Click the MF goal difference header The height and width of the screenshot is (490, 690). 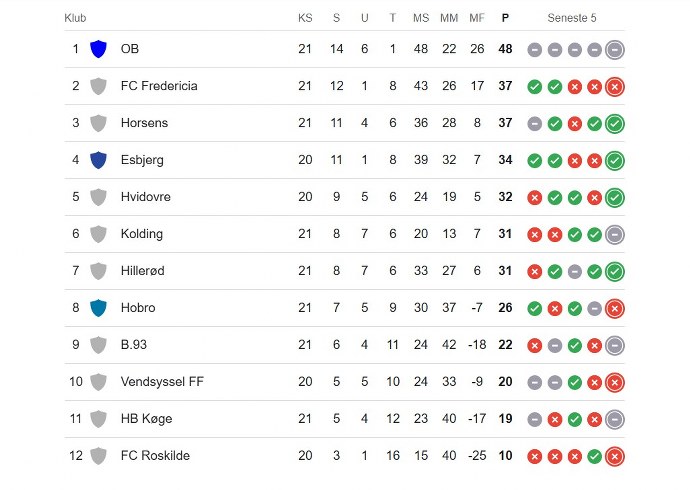click(x=477, y=18)
